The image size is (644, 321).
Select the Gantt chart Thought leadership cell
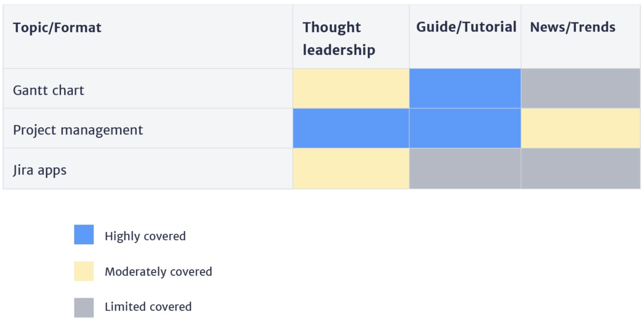pyautogui.click(x=351, y=89)
